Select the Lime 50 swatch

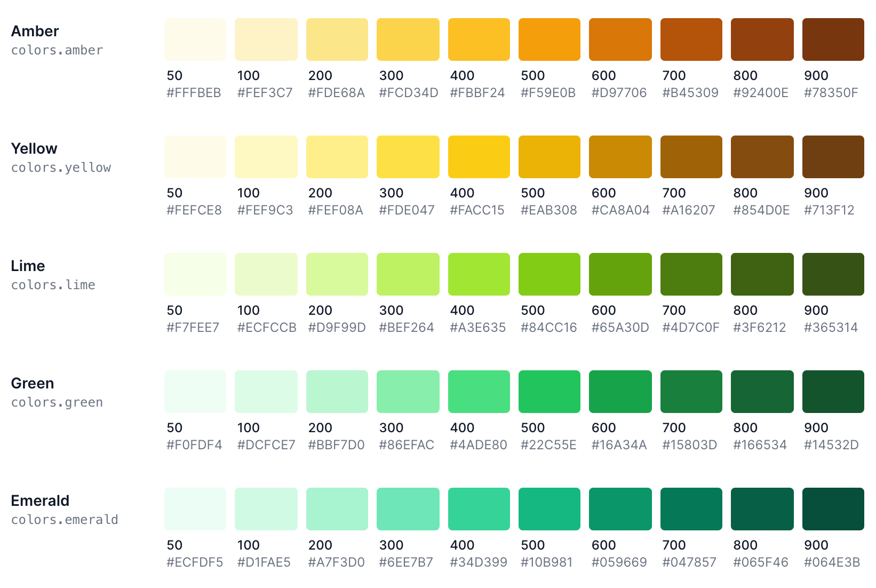(195, 274)
